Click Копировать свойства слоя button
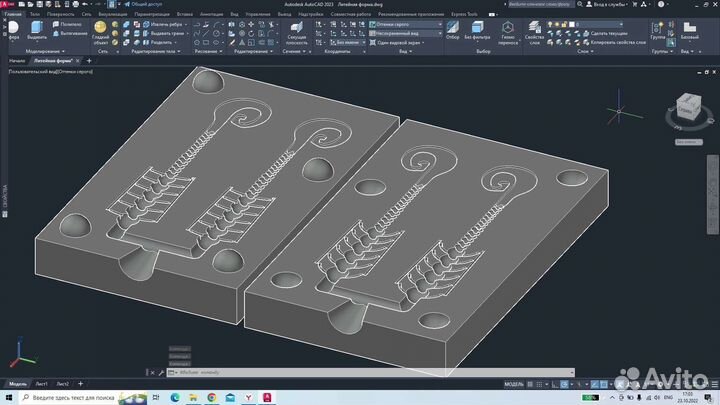 614,42
